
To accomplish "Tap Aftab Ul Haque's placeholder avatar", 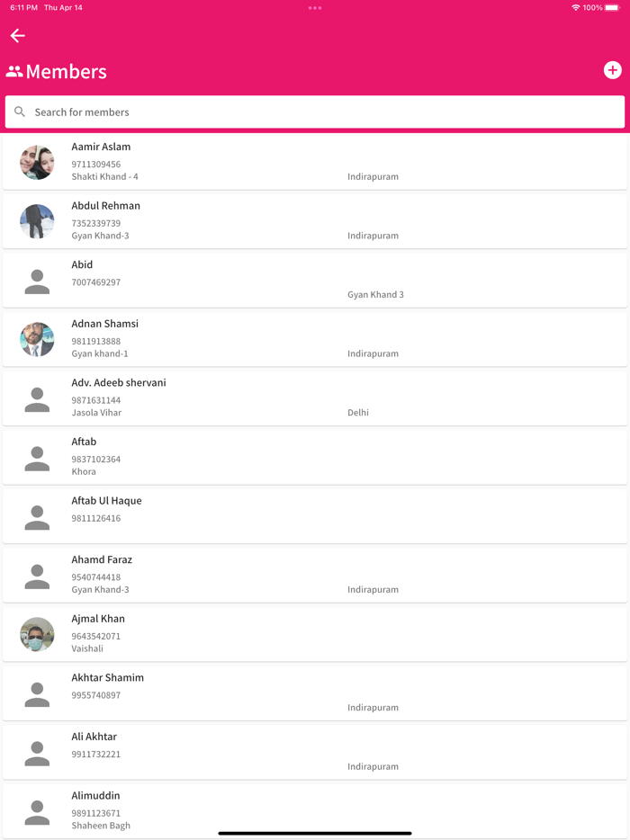I will [x=37, y=517].
